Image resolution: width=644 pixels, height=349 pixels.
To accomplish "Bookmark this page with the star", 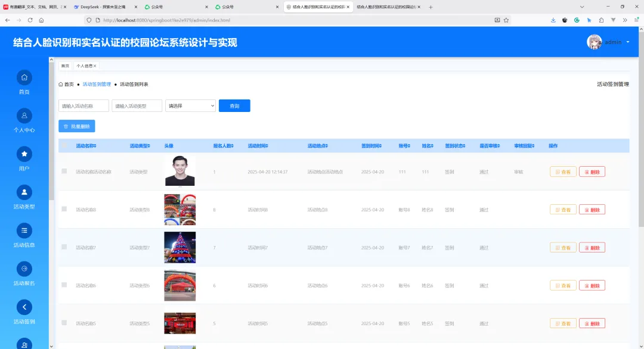I will pyautogui.click(x=506, y=20).
